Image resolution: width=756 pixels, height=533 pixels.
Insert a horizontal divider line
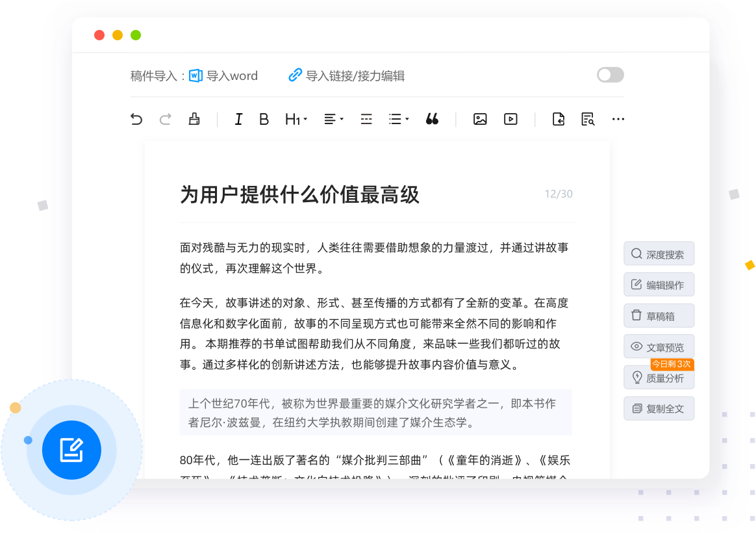click(366, 119)
